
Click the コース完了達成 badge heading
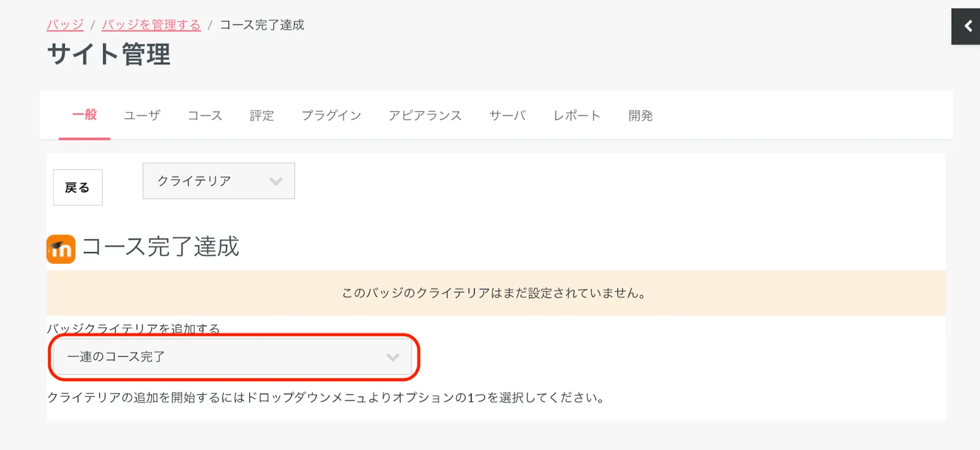point(160,247)
